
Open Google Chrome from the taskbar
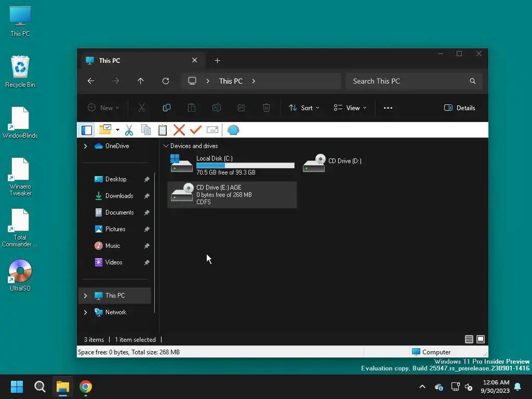[86, 387]
